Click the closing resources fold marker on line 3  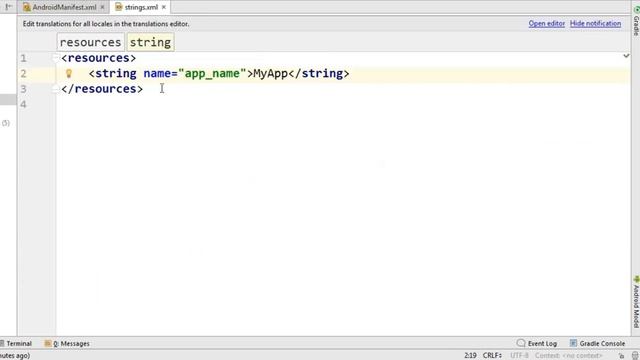click(56, 89)
